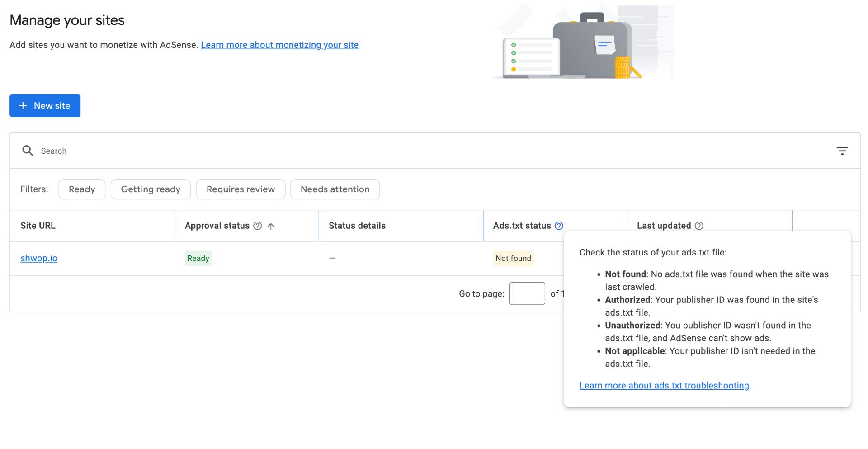Image resolution: width=868 pixels, height=449 pixels.
Task: Open Approval status help icon
Action: pos(258,226)
